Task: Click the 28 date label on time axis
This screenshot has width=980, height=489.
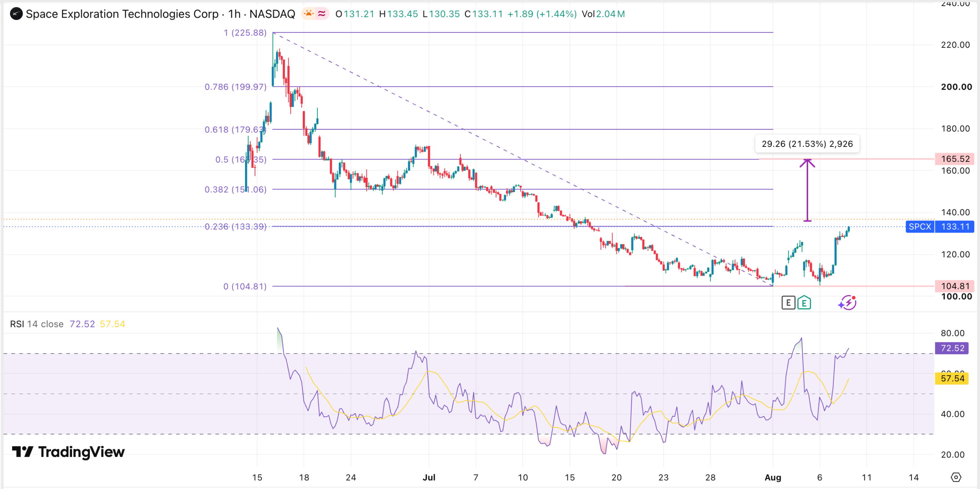Action: tap(710, 478)
